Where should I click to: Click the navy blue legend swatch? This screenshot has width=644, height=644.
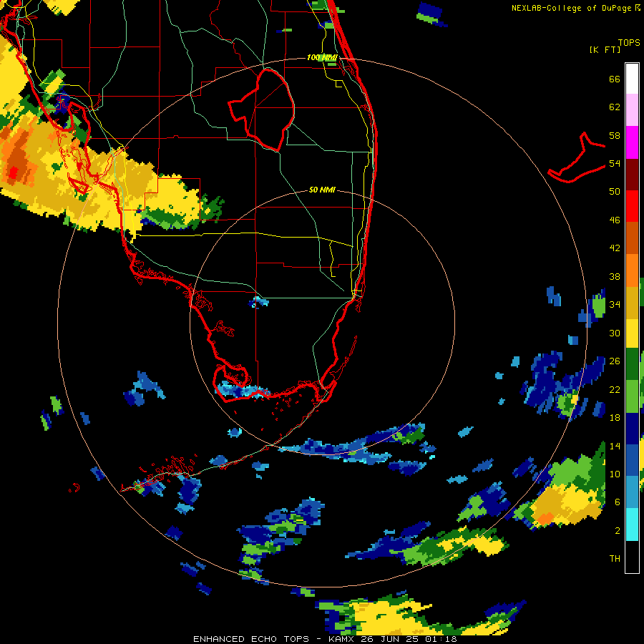pyautogui.click(x=632, y=429)
